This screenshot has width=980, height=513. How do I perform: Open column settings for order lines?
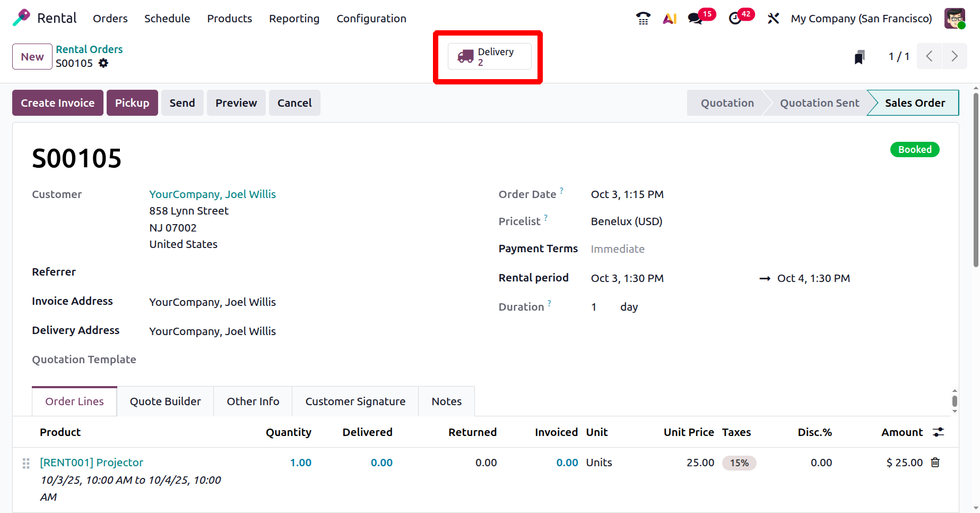coord(938,432)
